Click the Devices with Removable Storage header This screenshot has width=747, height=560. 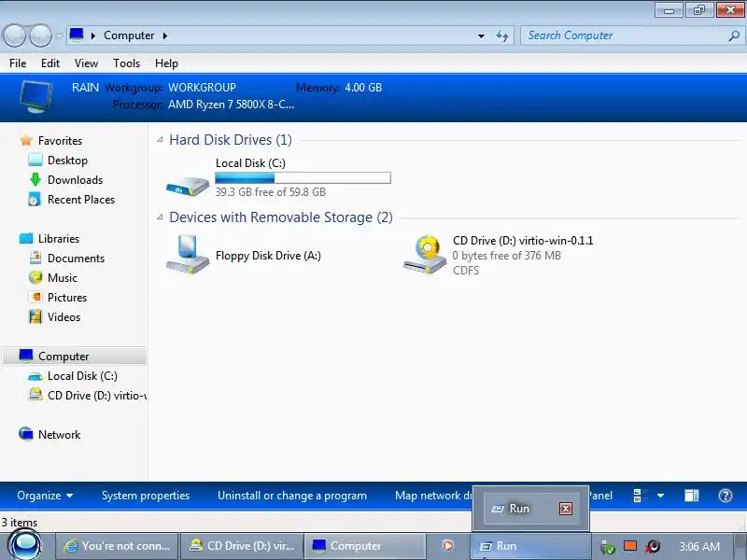281,217
